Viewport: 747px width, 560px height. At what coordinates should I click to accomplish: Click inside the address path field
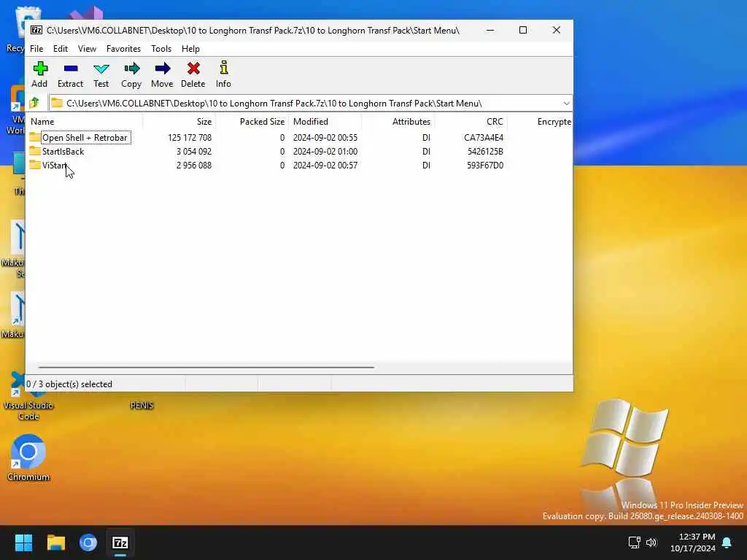(x=305, y=104)
